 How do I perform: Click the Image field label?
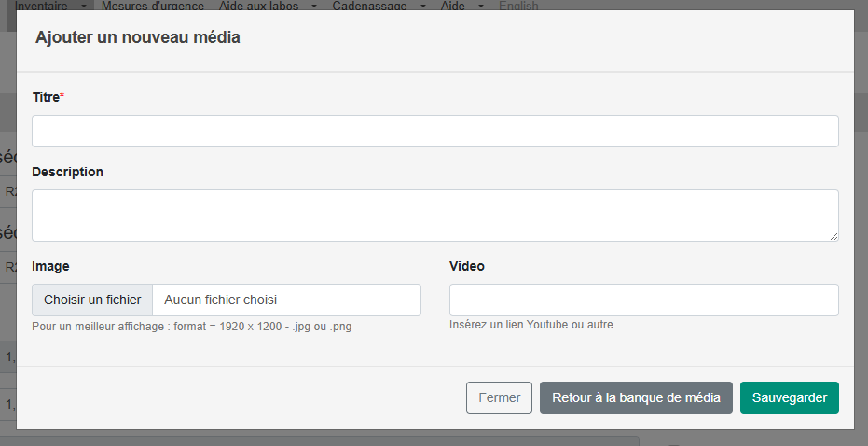tap(50, 266)
